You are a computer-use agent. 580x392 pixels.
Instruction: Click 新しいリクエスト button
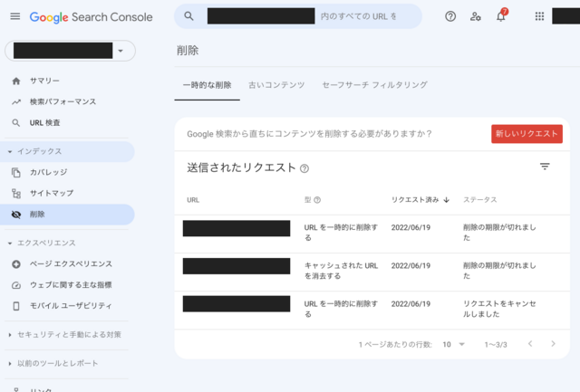pos(527,134)
